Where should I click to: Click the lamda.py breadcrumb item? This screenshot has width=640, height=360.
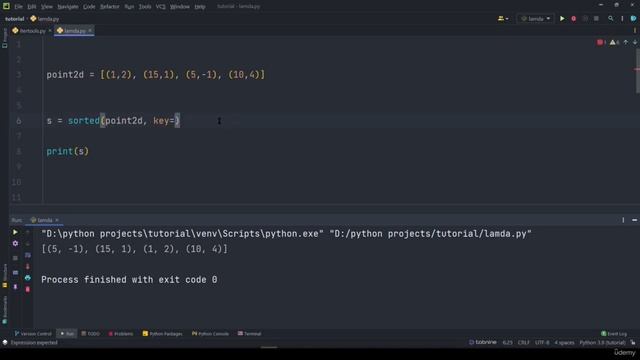(45, 19)
